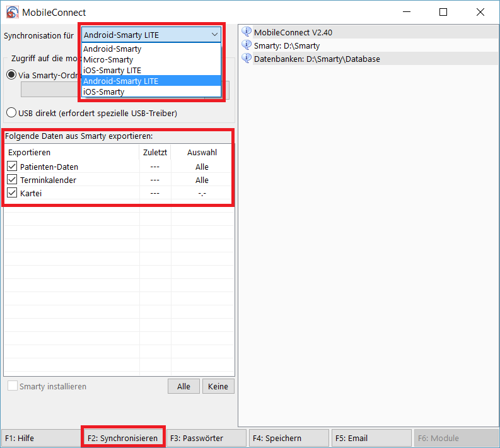Viewport: 500px width, 448px height.
Task: Click info icon beside Smarty: D:\Smarty
Action: pyautogui.click(x=246, y=45)
